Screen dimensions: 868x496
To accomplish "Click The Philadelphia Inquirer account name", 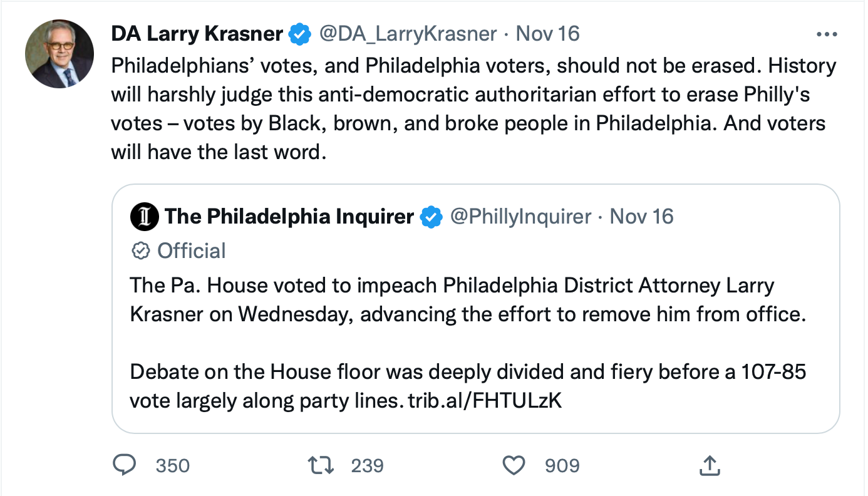I will [289, 217].
